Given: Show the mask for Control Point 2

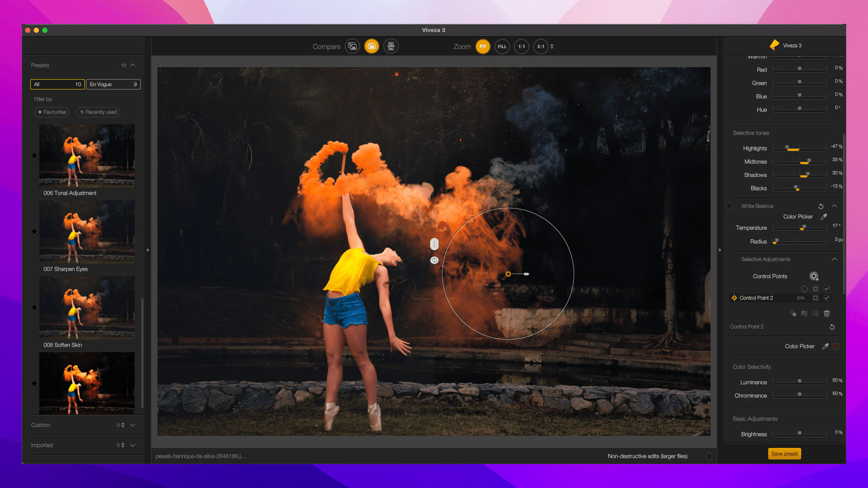Looking at the screenshot, I should (816, 298).
